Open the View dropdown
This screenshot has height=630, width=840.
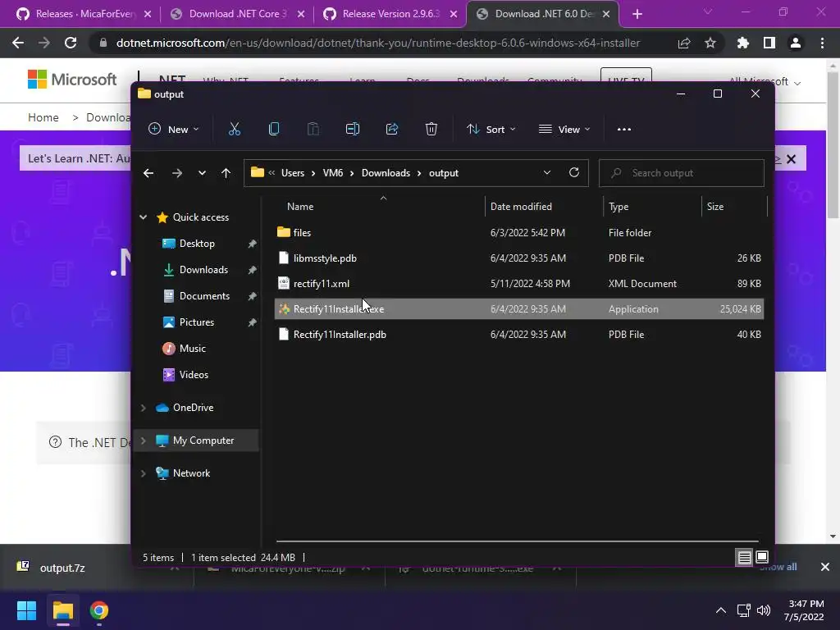point(564,129)
